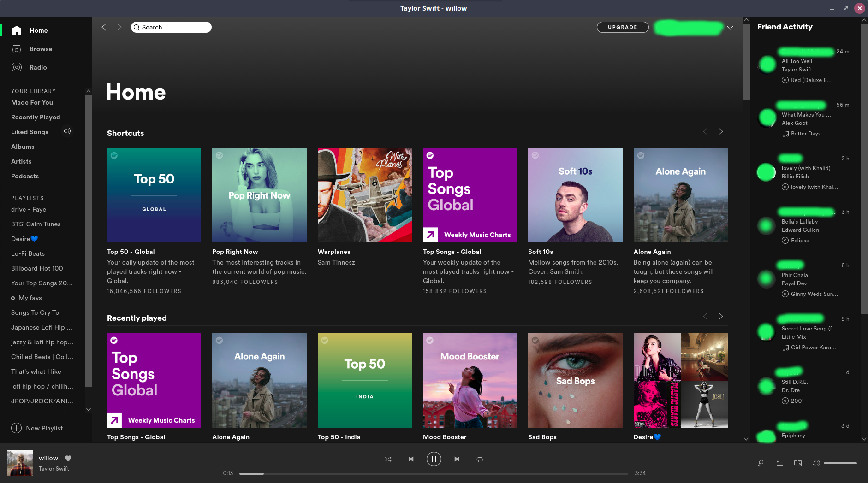Click the speaker icon next to Liked Songs
Viewport: 868px width, 483px height.
click(x=67, y=131)
